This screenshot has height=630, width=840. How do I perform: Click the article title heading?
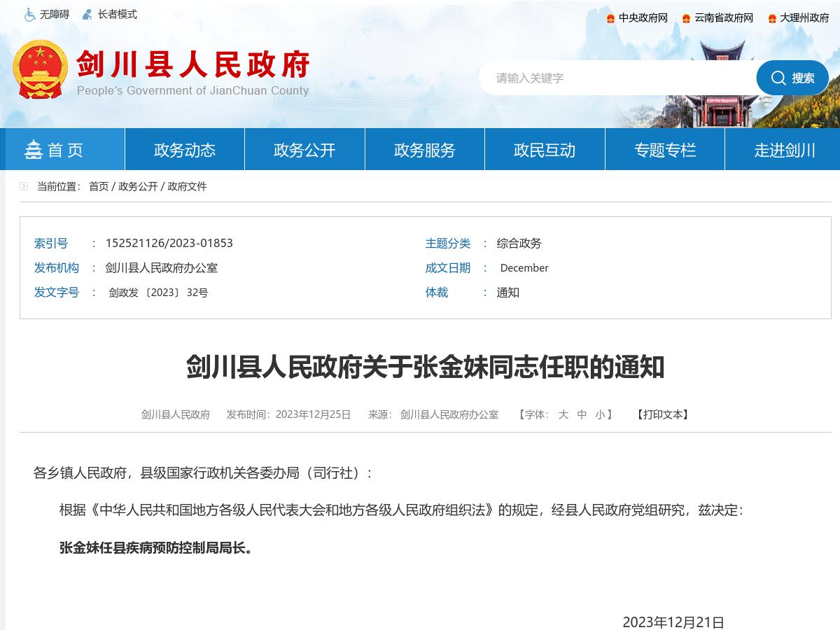tap(425, 367)
